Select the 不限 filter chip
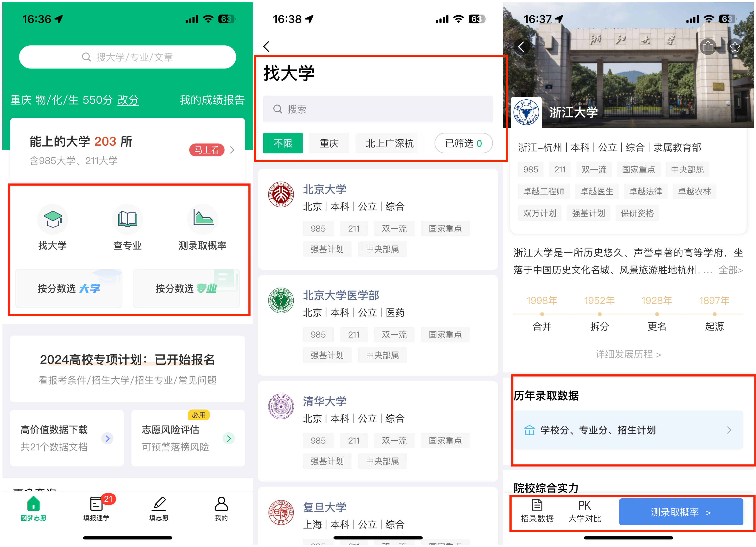Image resolution: width=756 pixels, height=547 pixels. [283, 143]
